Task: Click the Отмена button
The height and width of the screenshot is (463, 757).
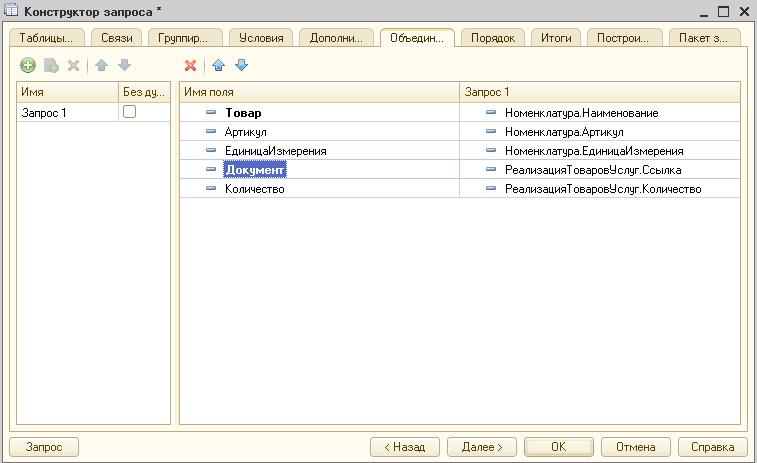Action: click(x=635, y=447)
